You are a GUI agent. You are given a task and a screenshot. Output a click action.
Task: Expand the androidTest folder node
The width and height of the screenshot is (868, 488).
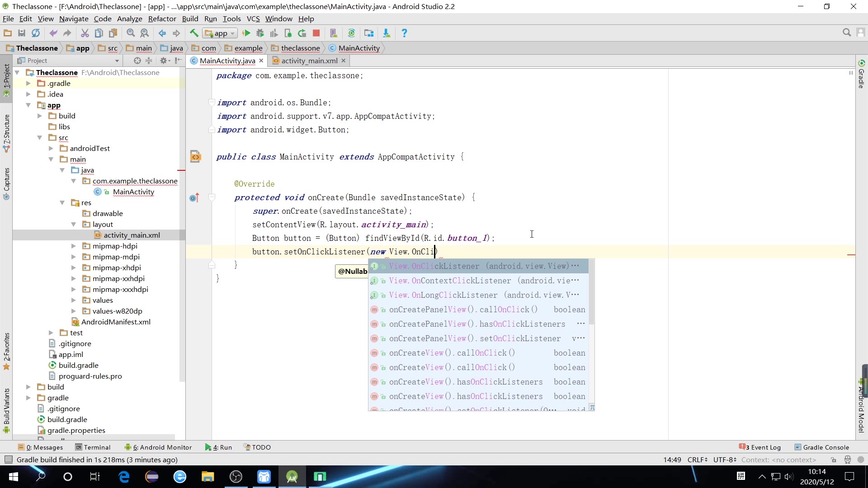pyautogui.click(x=51, y=148)
